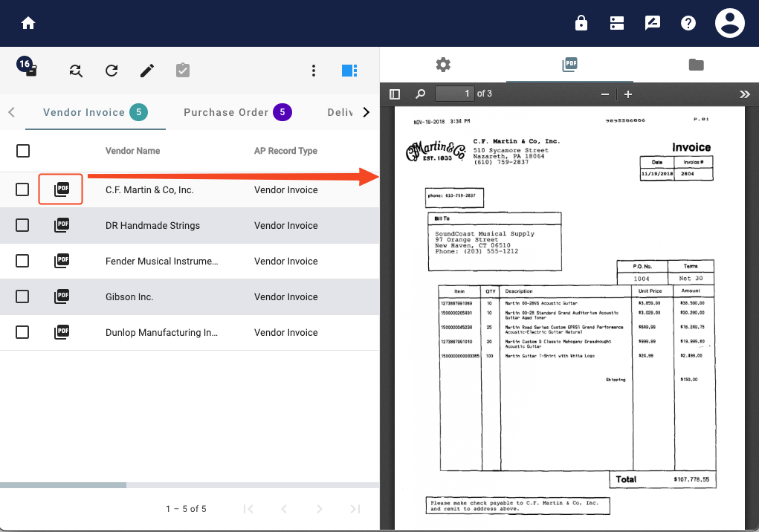Open the gear settings tab in viewer
Viewport: 759px width, 532px height.
pyautogui.click(x=443, y=65)
